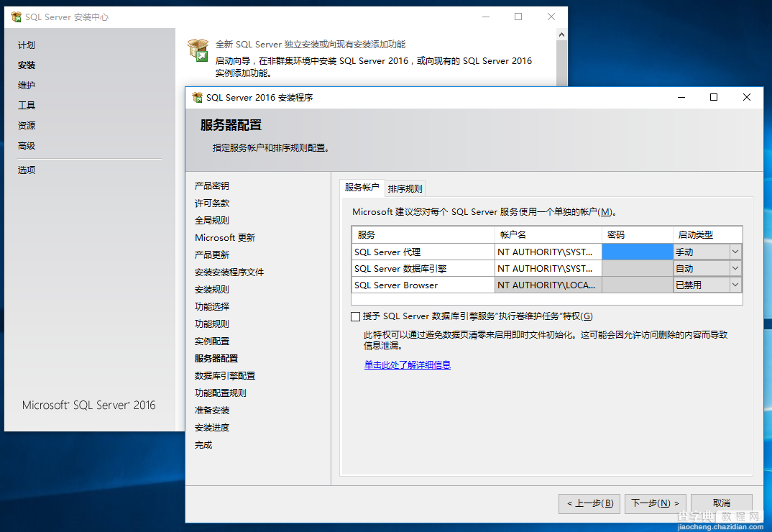Screen dimensions: 772x532
Task: Select 安装 in the Installation Center sidebar
Action: (x=27, y=65)
